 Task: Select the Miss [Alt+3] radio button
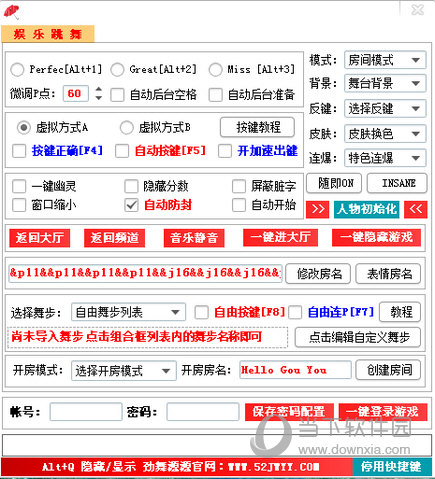click(215, 70)
